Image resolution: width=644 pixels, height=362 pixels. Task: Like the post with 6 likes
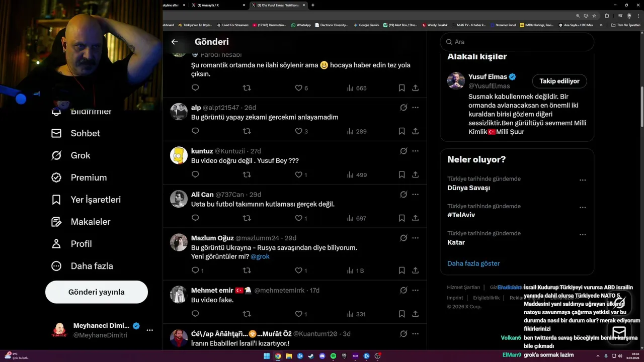tap(301, 88)
